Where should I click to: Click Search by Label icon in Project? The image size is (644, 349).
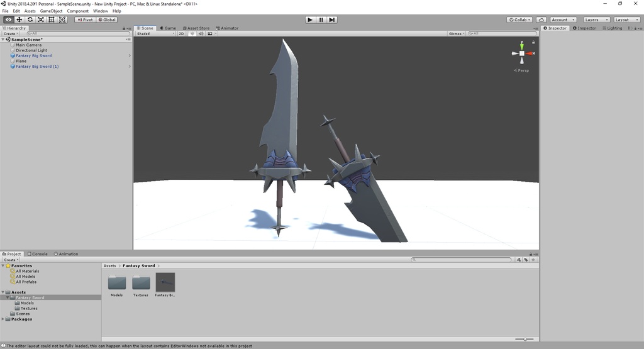pyautogui.click(x=526, y=260)
